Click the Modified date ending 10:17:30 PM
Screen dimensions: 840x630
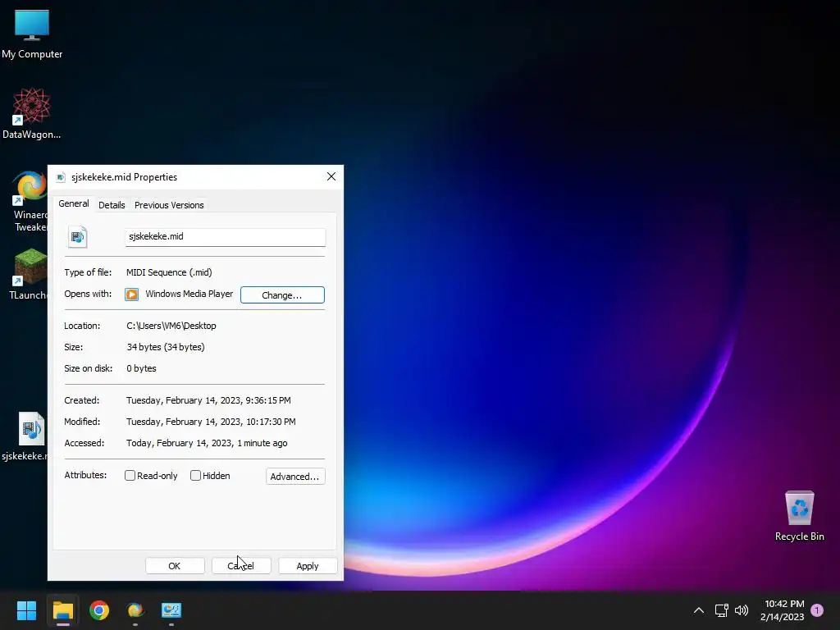click(x=211, y=422)
